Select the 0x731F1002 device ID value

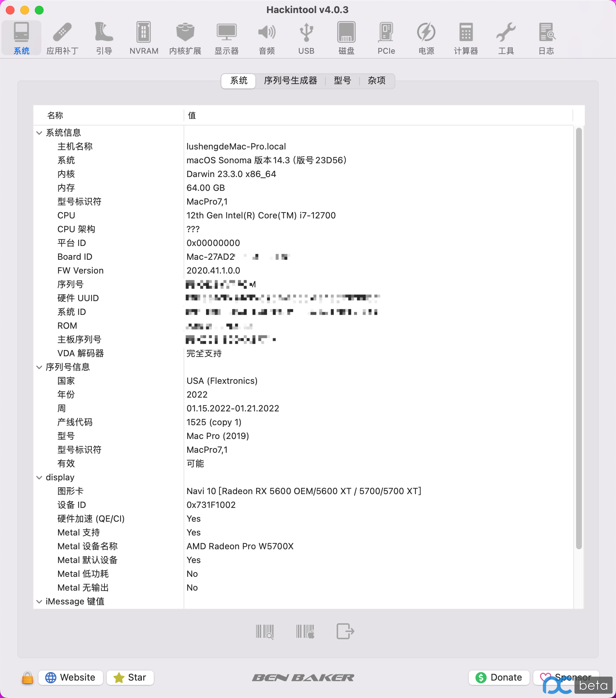tap(211, 505)
